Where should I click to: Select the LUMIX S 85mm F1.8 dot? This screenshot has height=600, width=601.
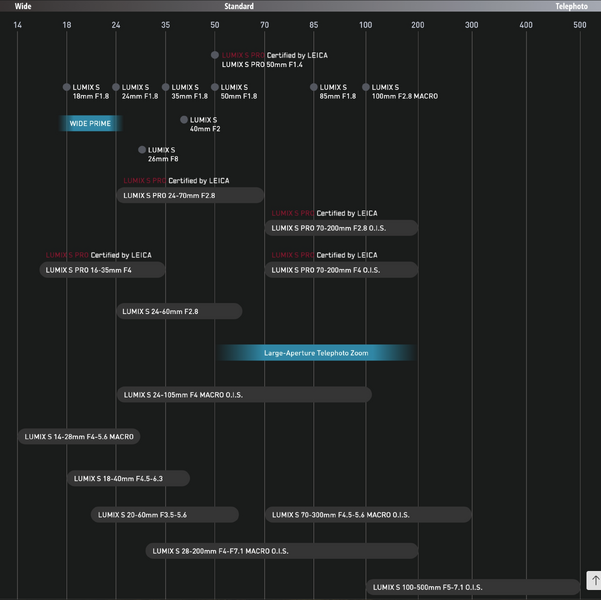[314, 88]
